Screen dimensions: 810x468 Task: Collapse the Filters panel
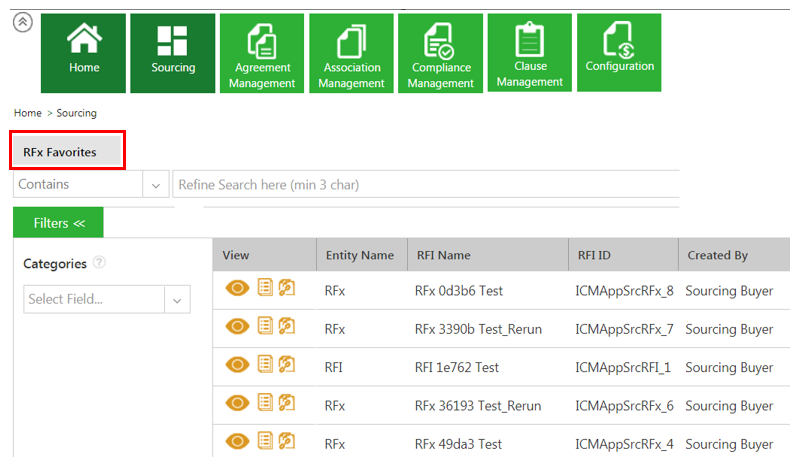click(x=58, y=223)
